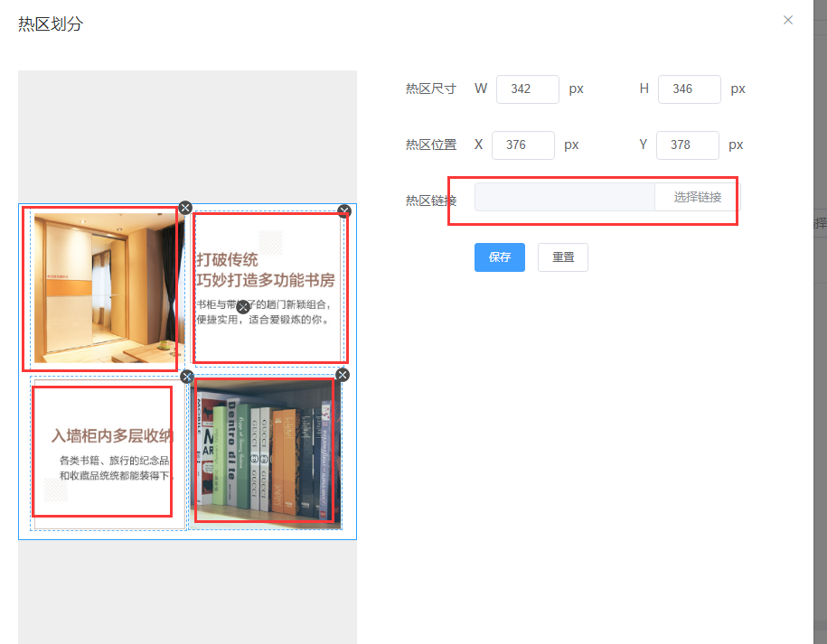
Task: Reset hotspots with 重置 button
Action: coord(563,257)
